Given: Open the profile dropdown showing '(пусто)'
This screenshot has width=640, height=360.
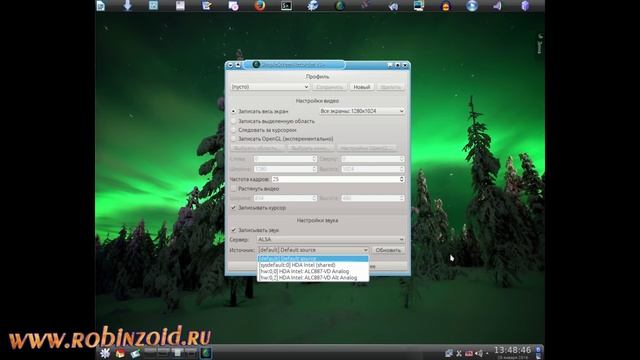Looking at the screenshot, I should pos(270,87).
